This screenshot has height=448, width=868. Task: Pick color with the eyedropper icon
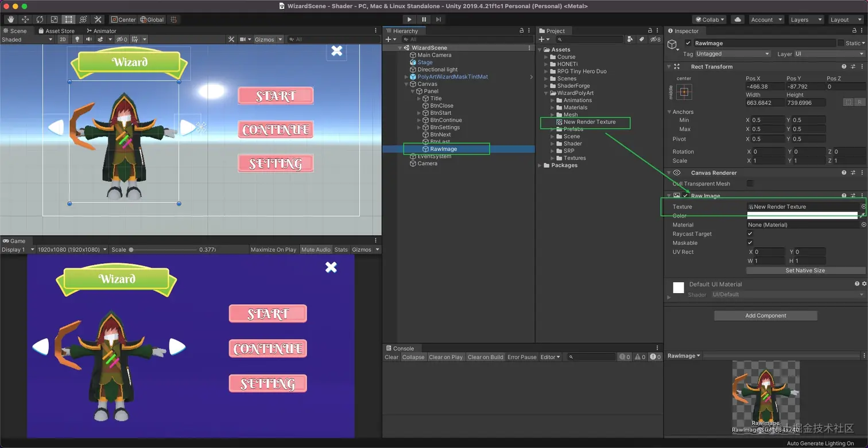863,215
